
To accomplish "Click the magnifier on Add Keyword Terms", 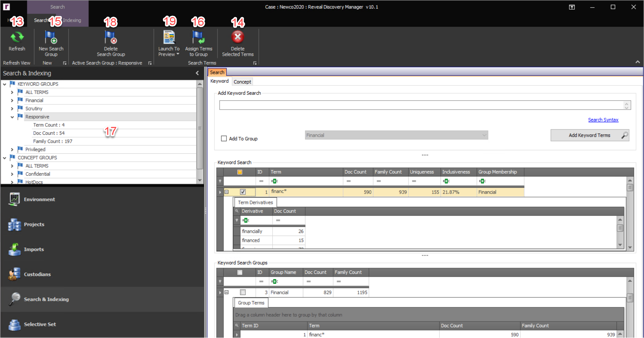I will point(624,135).
